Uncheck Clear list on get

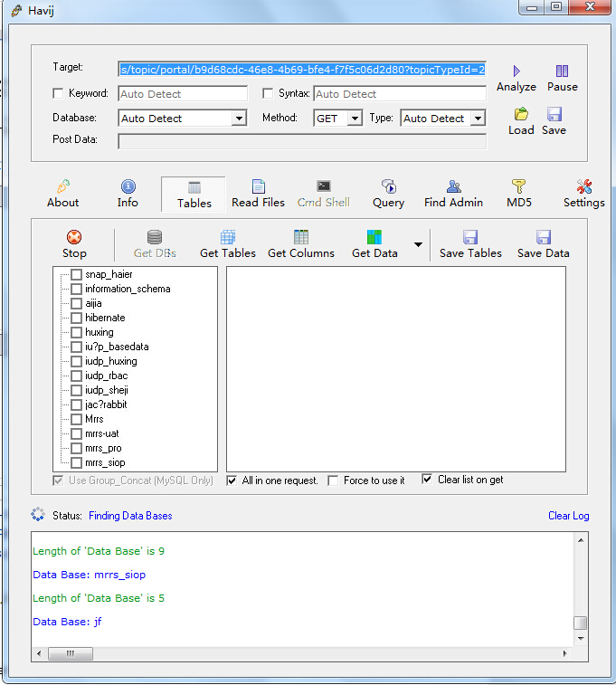[427, 480]
